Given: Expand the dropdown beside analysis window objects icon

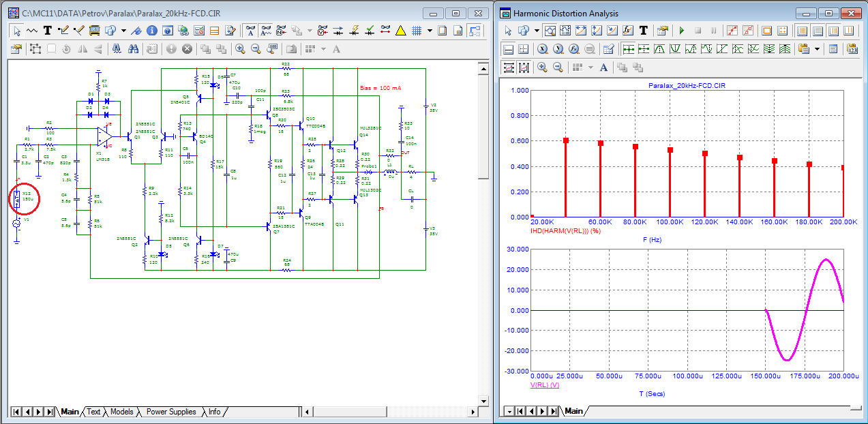Looking at the screenshot, I should (x=537, y=31).
